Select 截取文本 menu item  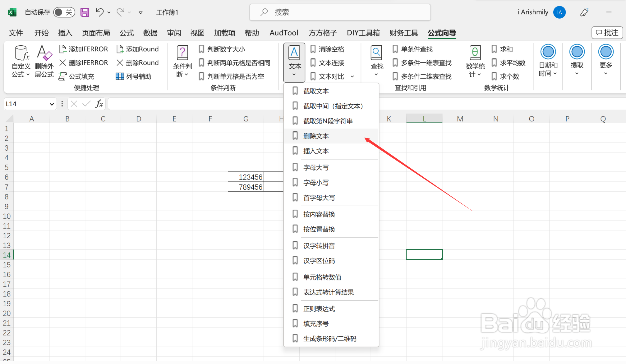click(331, 91)
